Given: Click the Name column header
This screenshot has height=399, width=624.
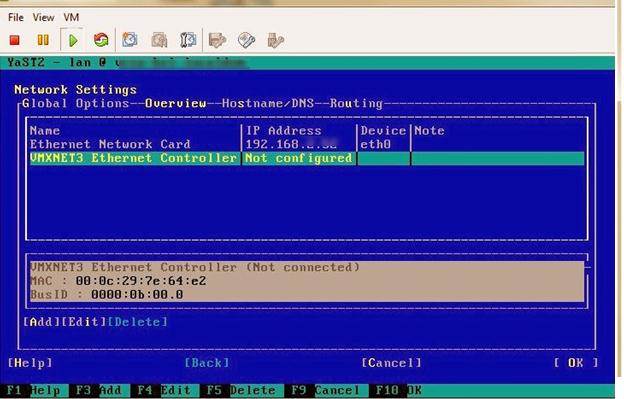Looking at the screenshot, I should [x=45, y=131].
